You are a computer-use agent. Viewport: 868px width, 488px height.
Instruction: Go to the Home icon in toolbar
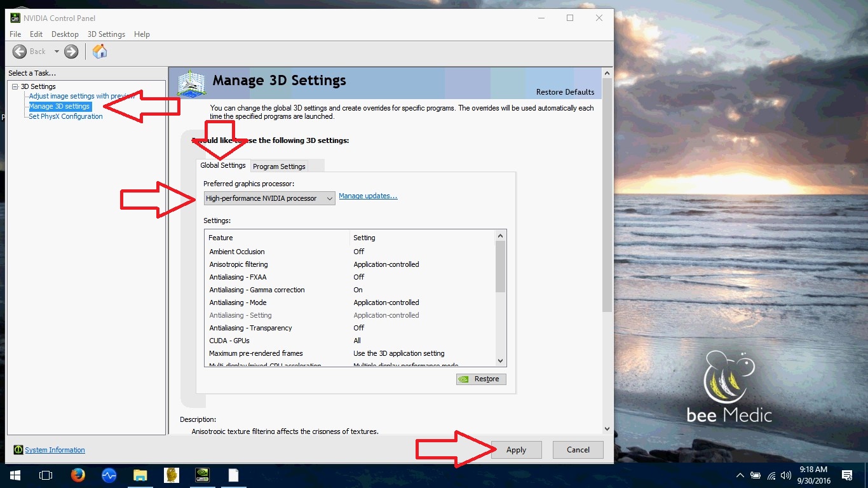click(100, 51)
